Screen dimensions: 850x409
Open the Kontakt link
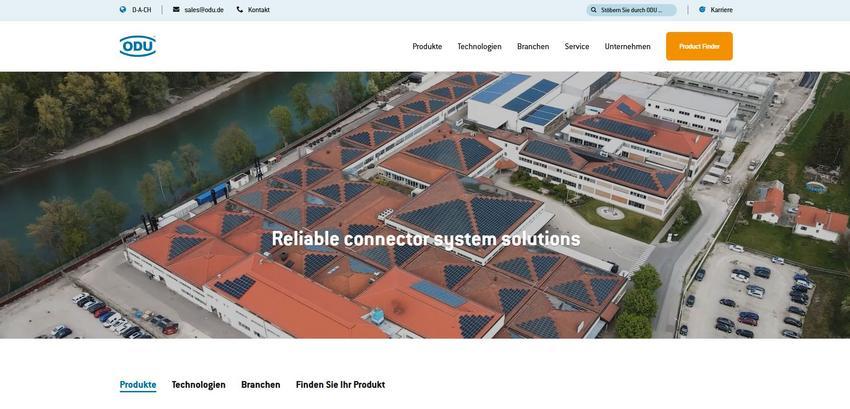(259, 10)
